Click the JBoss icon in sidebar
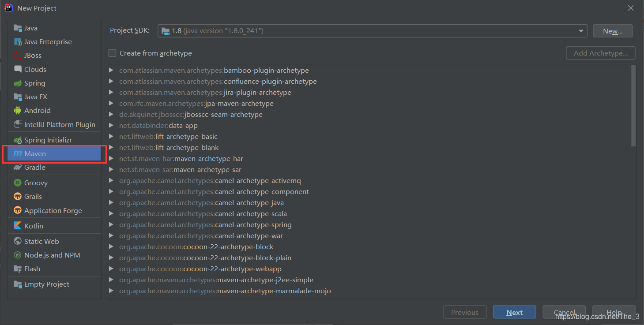Image resolution: width=644 pixels, height=325 pixels. (x=18, y=56)
